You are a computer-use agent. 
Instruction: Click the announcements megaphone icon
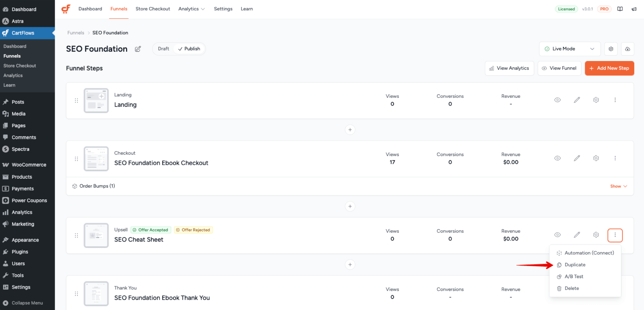(634, 9)
